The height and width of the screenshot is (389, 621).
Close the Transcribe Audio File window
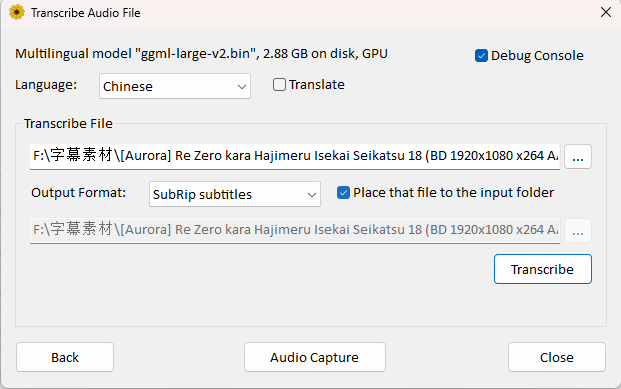click(606, 12)
